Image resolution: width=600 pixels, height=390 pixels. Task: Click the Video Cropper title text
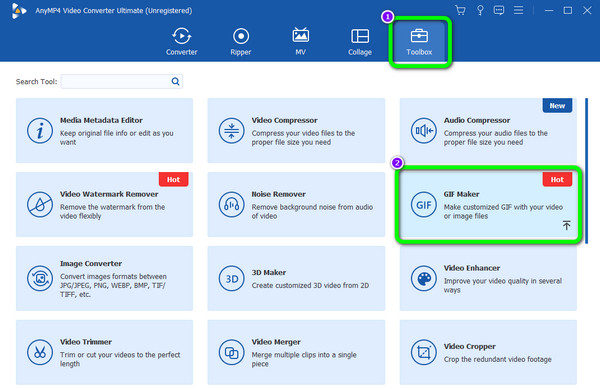point(470,346)
